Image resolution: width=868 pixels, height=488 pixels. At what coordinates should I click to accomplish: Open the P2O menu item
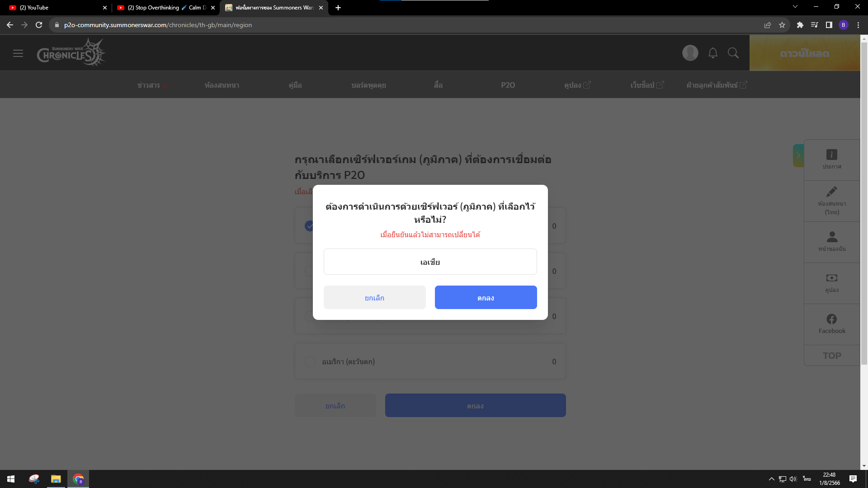coord(508,85)
